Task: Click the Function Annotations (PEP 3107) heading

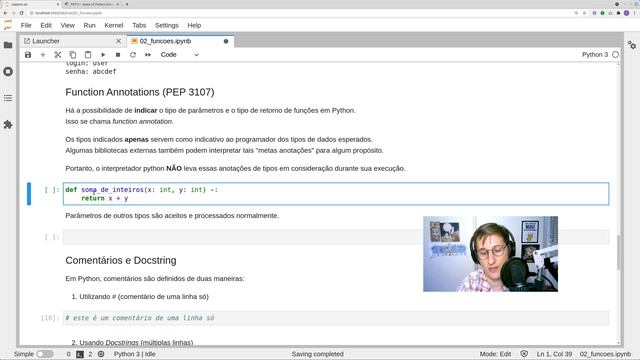Action: pyautogui.click(x=140, y=92)
